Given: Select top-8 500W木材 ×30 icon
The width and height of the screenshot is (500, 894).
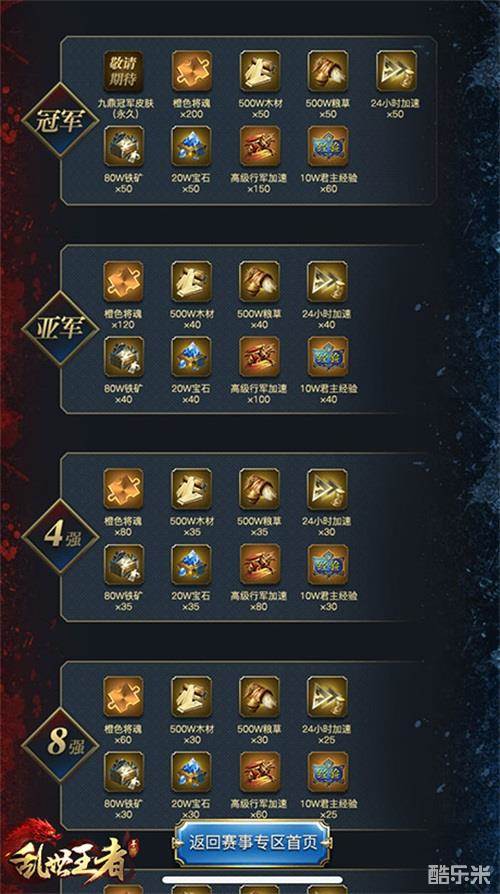Looking at the screenshot, I should coord(192,697).
